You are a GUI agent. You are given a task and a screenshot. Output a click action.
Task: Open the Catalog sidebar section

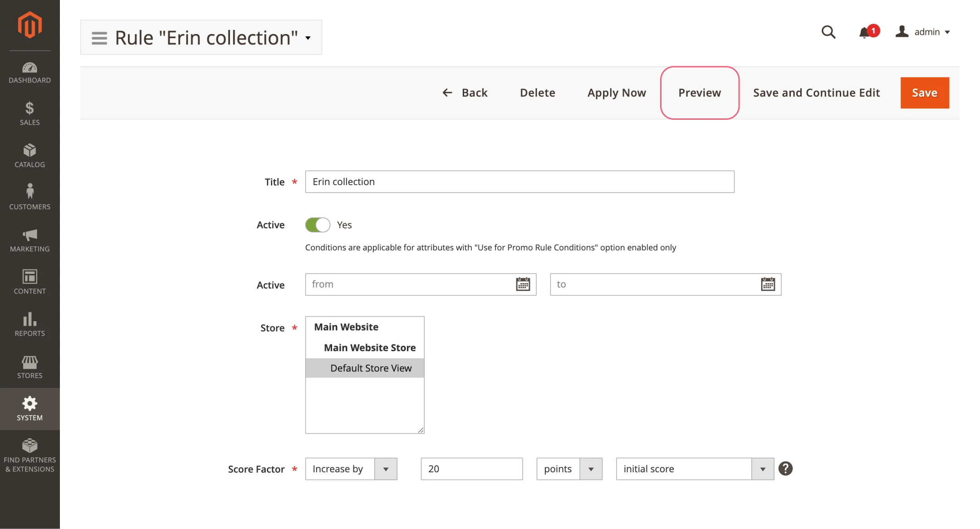click(x=29, y=156)
